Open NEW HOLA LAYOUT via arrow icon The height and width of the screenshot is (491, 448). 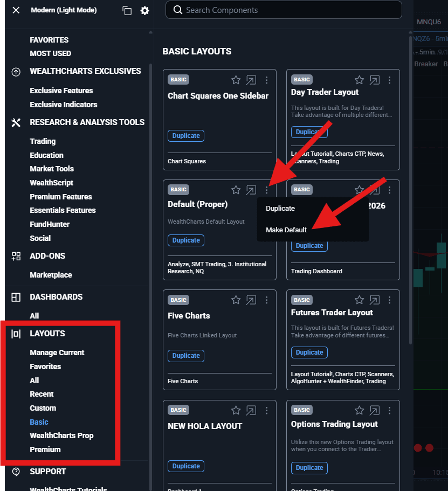(251, 410)
